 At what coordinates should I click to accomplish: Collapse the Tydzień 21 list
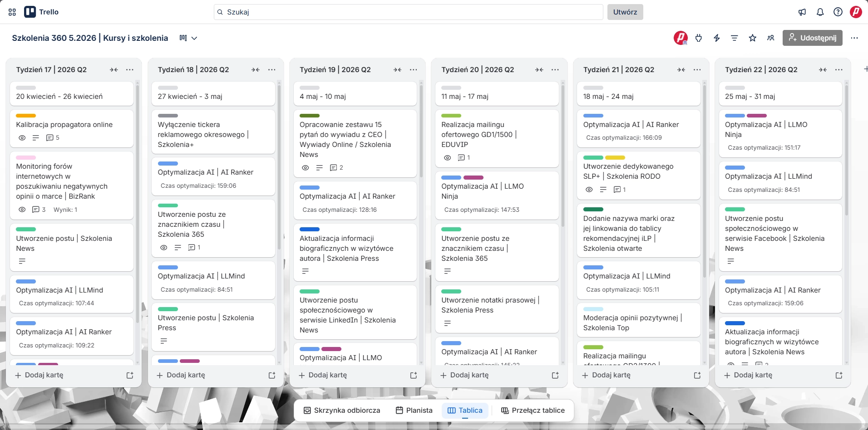pyautogui.click(x=681, y=70)
